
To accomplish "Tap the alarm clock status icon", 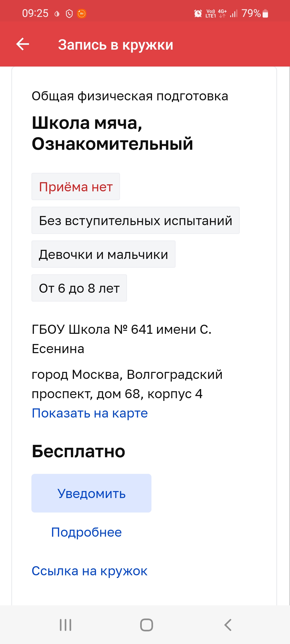I will coord(198,13).
